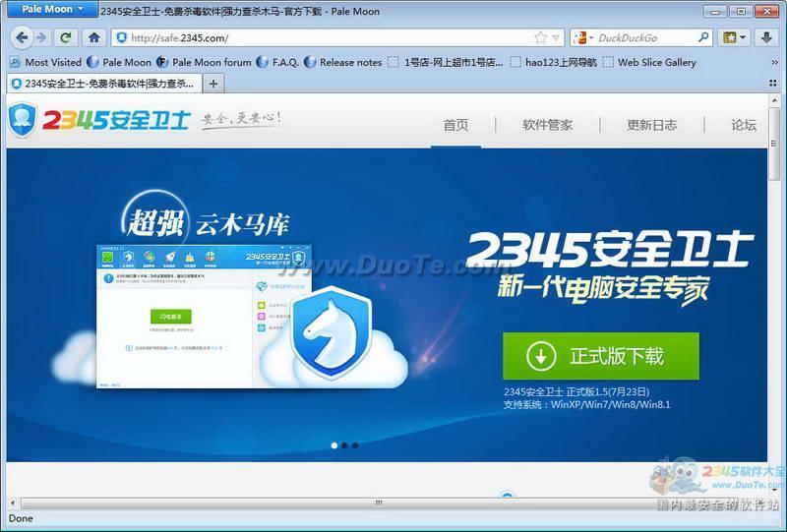Open the Pale Moon application menu
This screenshot has width=787, height=532.
52,9
